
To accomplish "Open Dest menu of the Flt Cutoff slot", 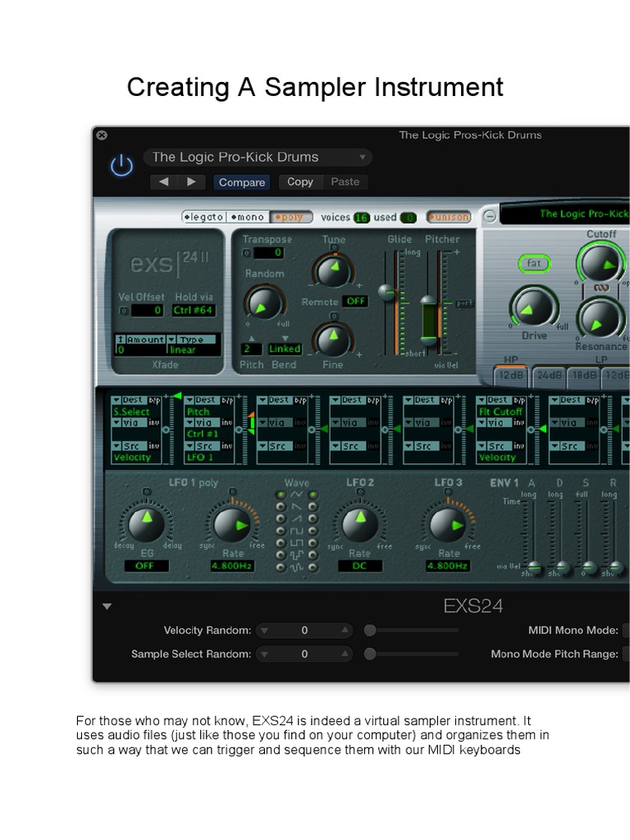I will 495,400.
